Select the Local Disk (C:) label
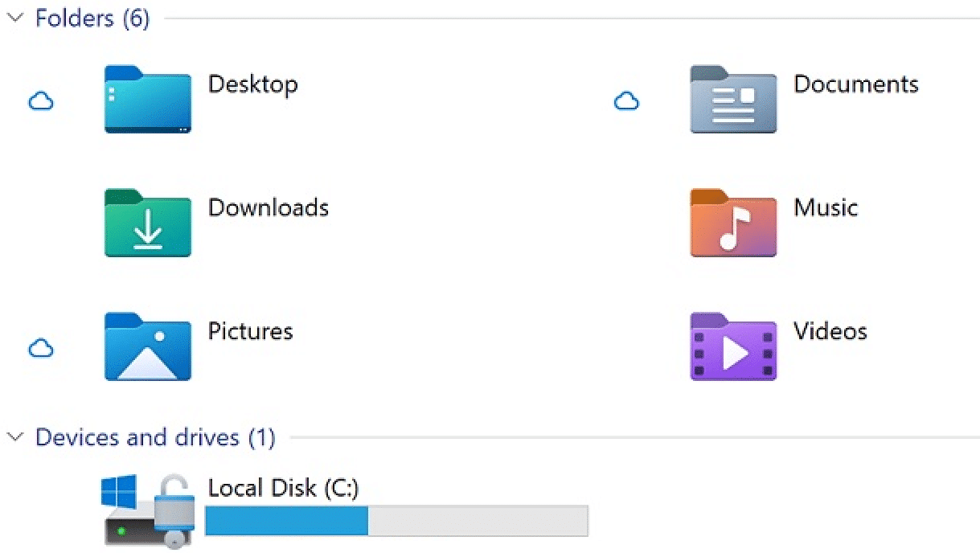980x553 pixels. click(283, 488)
